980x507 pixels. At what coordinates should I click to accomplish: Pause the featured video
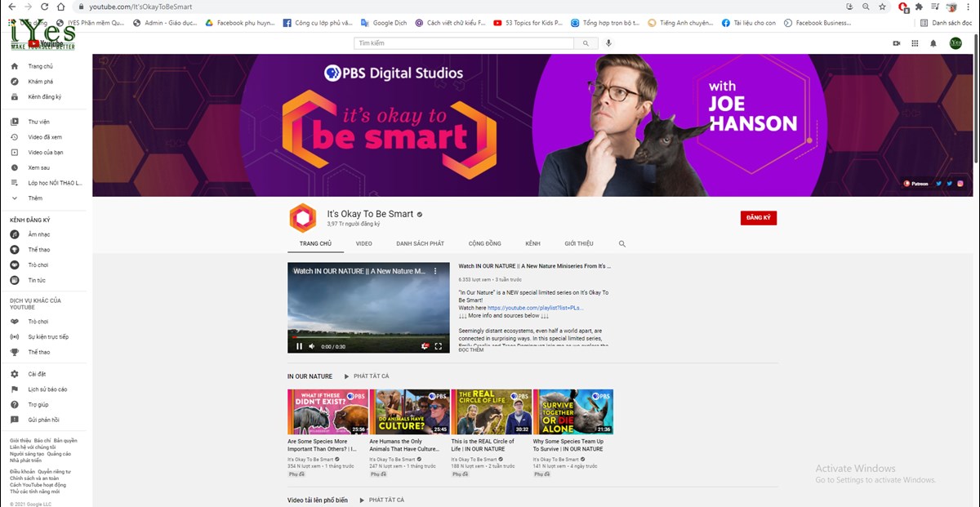(x=299, y=346)
